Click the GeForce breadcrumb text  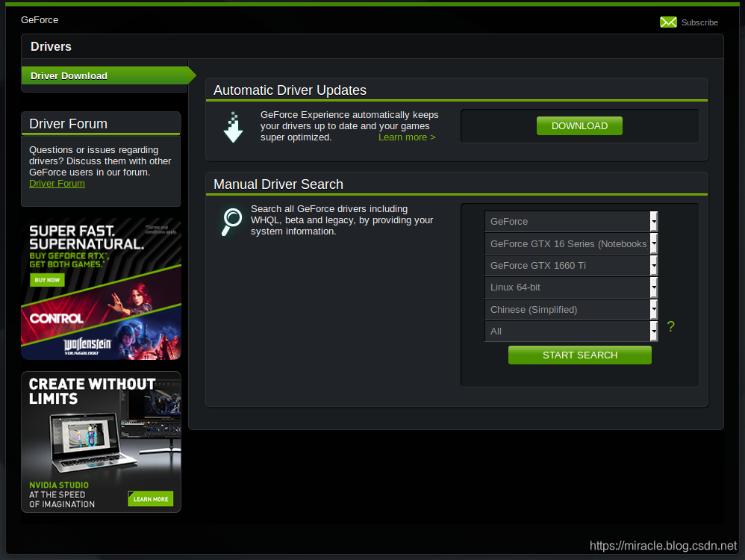pos(40,20)
